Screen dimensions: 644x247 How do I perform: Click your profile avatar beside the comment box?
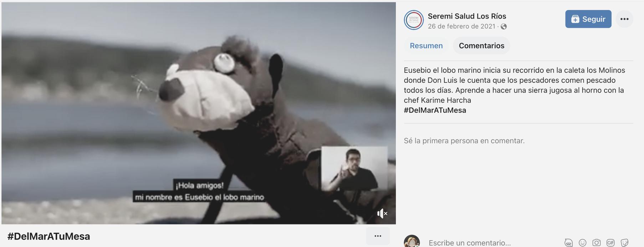[x=412, y=241]
